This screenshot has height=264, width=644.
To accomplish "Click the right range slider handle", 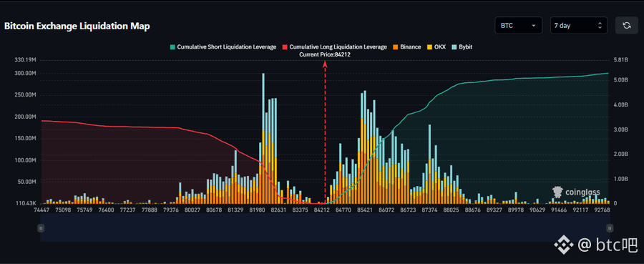I will (x=610, y=228).
